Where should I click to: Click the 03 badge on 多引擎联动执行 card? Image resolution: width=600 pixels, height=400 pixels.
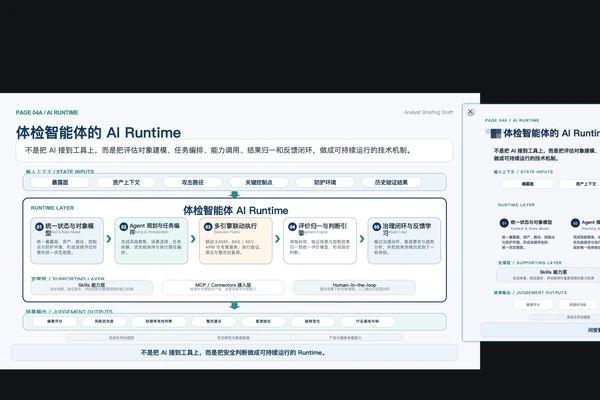coord(208,227)
